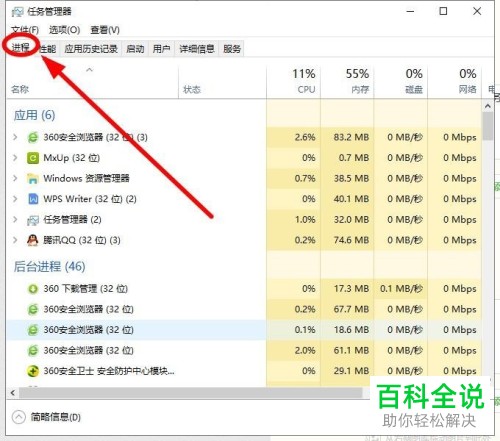Click the 0.7% CPU value

(x=305, y=178)
